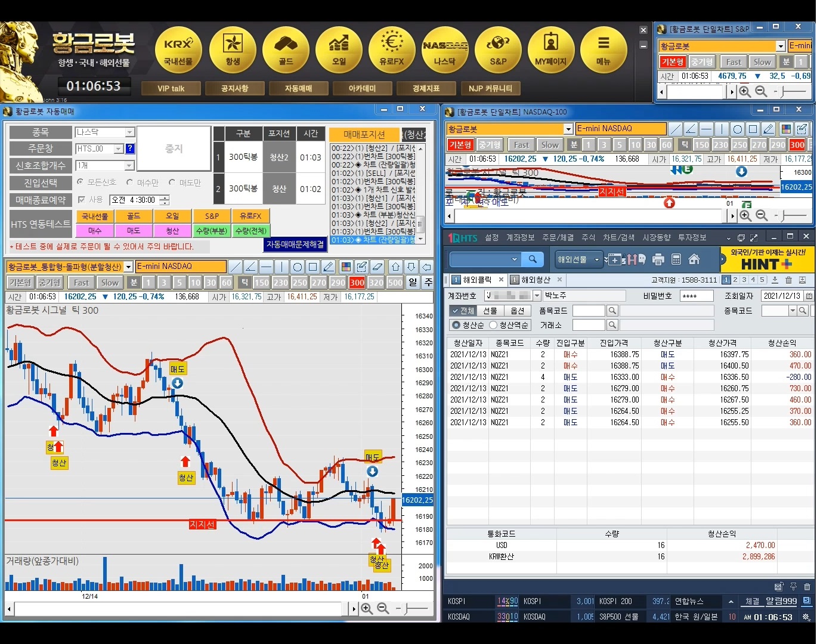The height and width of the screenshot is (644, 817).
Task: Select the circle drawing tool in main chart
Action: [298, 267]
